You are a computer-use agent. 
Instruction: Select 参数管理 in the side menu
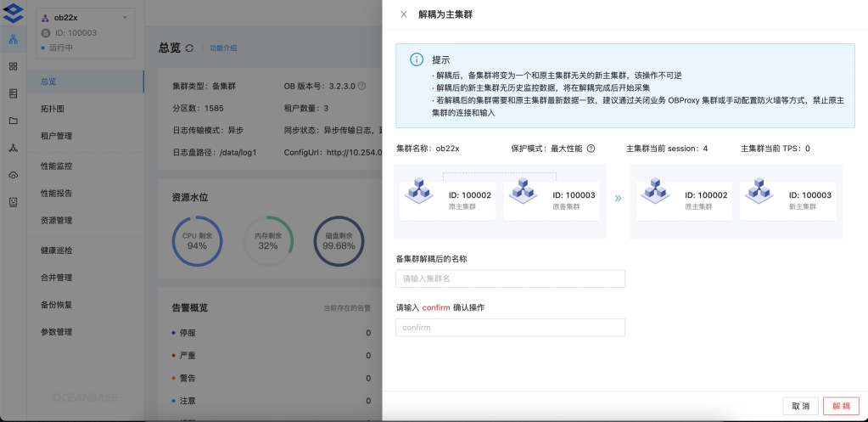(85, 332)
